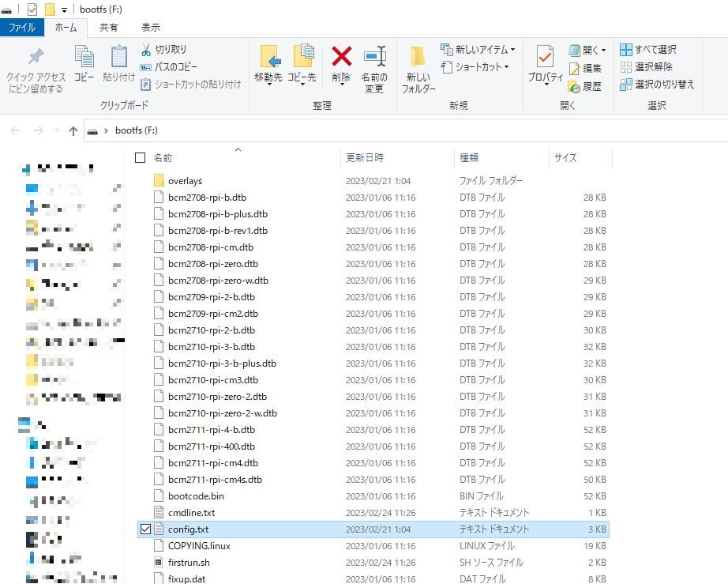This screenshot has height=584, width=728.
Task: Uncheck the config.txt row checkbox
Action: pos(145,529)
